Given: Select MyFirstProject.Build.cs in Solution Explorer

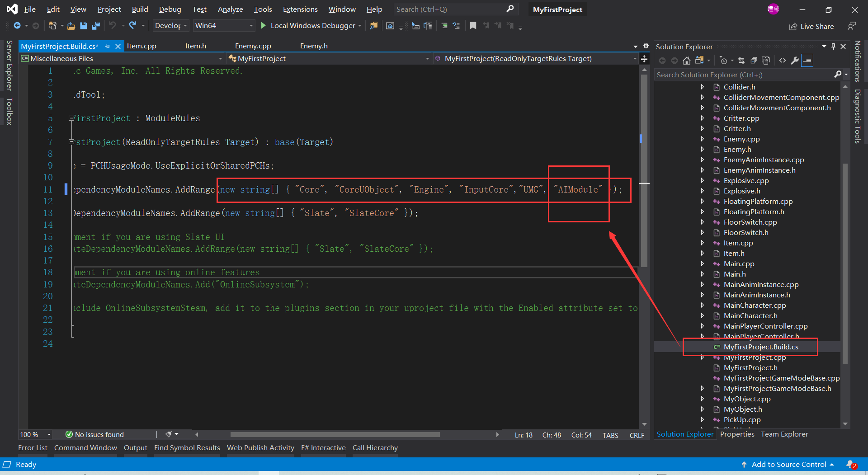Looking at the screenshot, I should pyautogui.click(x=761, y=347).
